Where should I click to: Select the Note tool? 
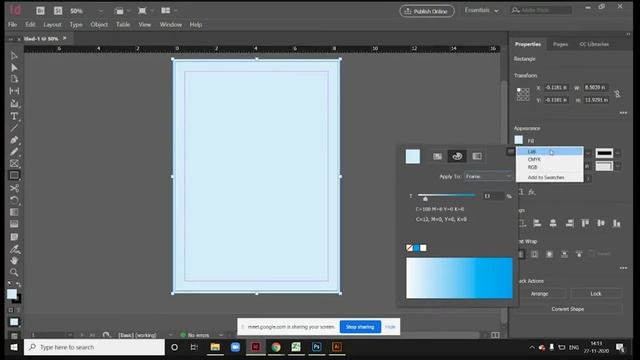[x=14, y=237]
